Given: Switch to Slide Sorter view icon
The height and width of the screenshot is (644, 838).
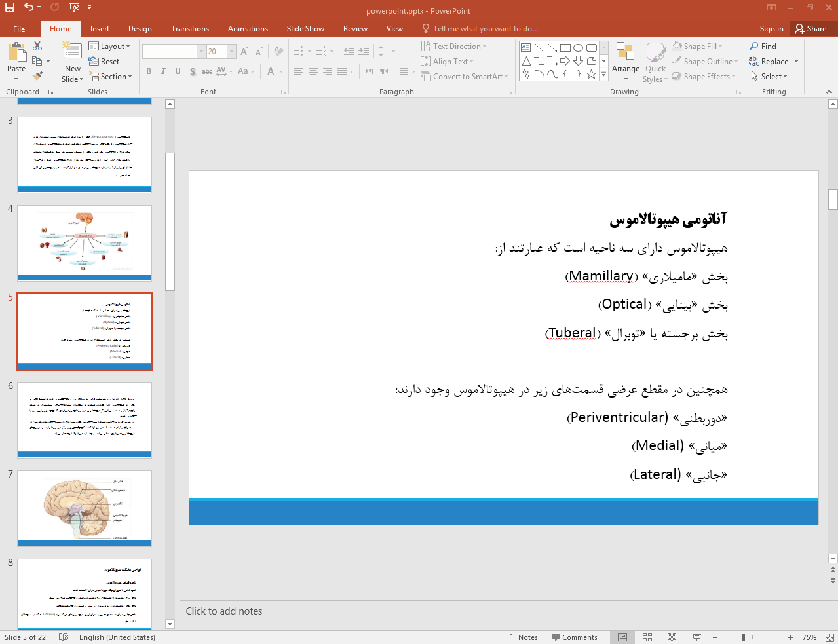Looking at the screenshot, I should [x=647, y=637].
